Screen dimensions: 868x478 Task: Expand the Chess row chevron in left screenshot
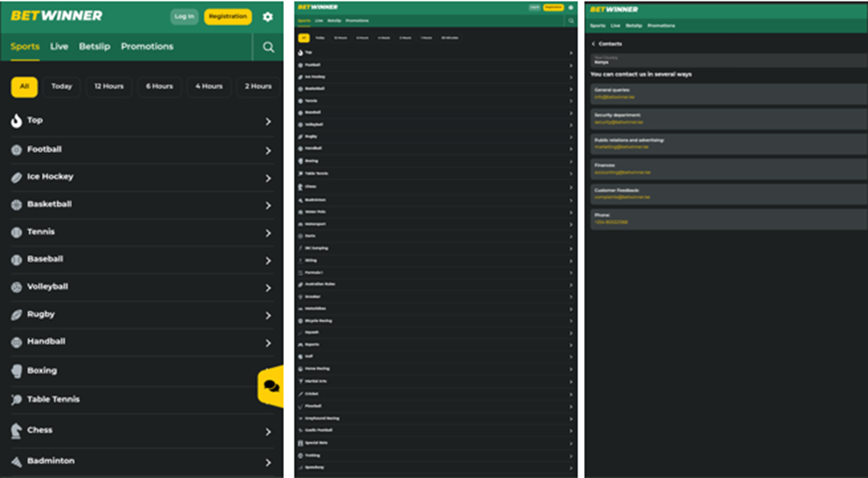(269, 432)
